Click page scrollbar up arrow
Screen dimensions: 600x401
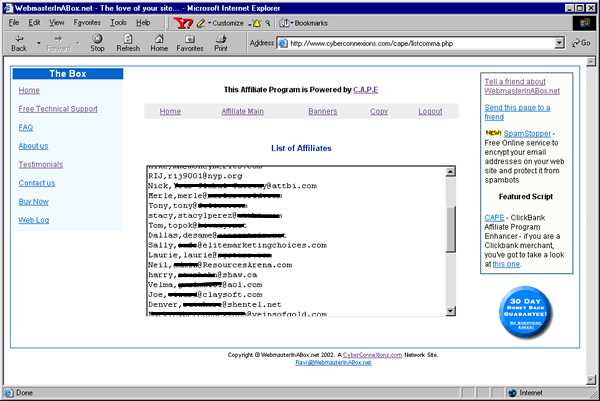pyautogui.click(x=591, y=61)
